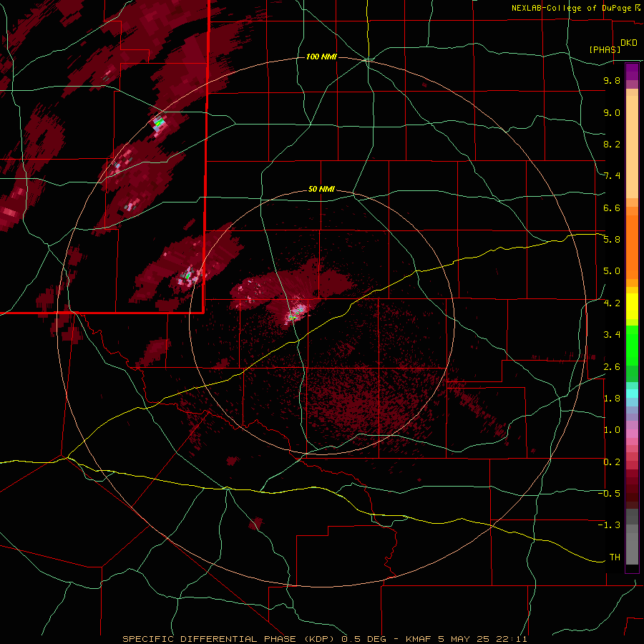The image size is (644, 644).
Task: Pick the bright green color bar segment
Action: point(632,345)
